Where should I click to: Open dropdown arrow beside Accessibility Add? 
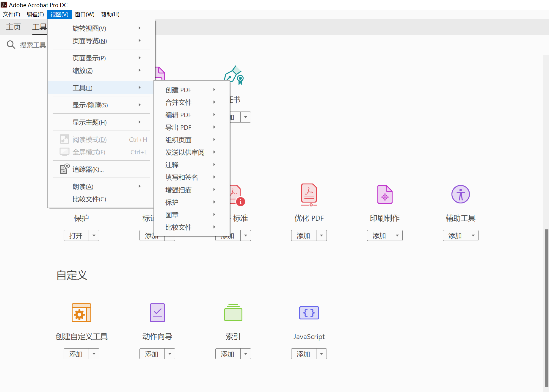coord(473,236)
